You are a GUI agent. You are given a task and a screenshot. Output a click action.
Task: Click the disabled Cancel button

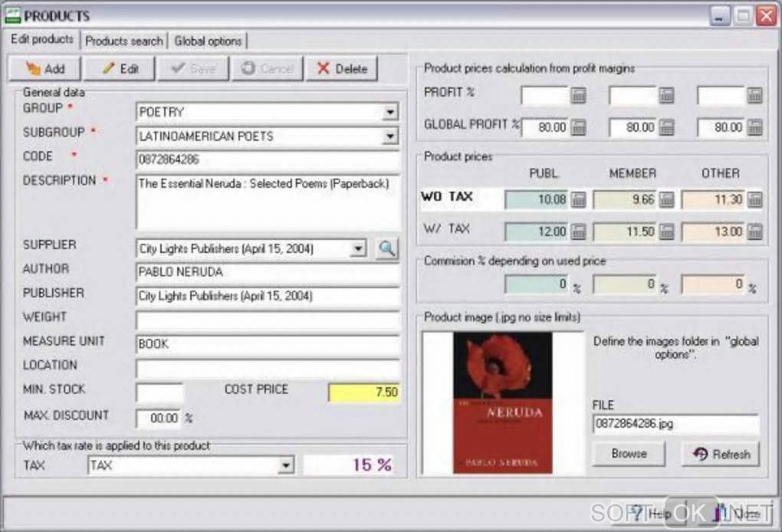(x=268, y=69)
